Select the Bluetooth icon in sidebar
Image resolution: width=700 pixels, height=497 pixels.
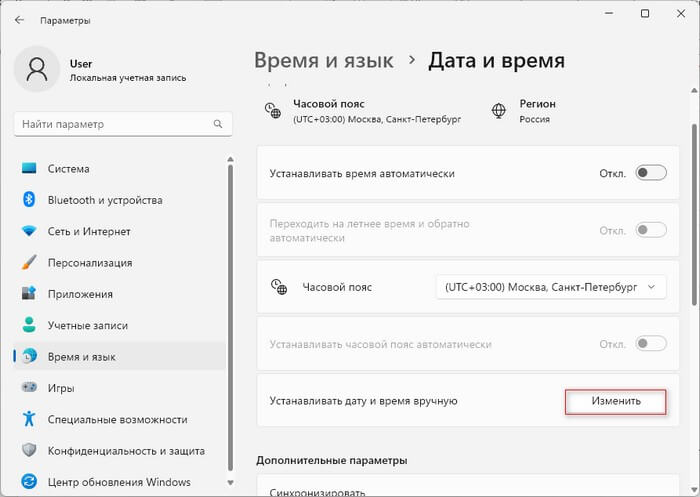[29, 200]
